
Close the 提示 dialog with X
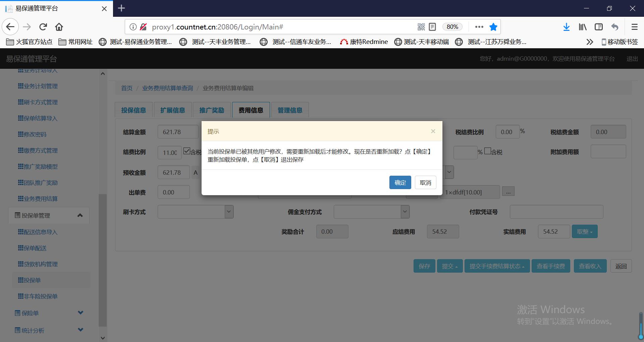pyautogui.click(x=433, y=131)
